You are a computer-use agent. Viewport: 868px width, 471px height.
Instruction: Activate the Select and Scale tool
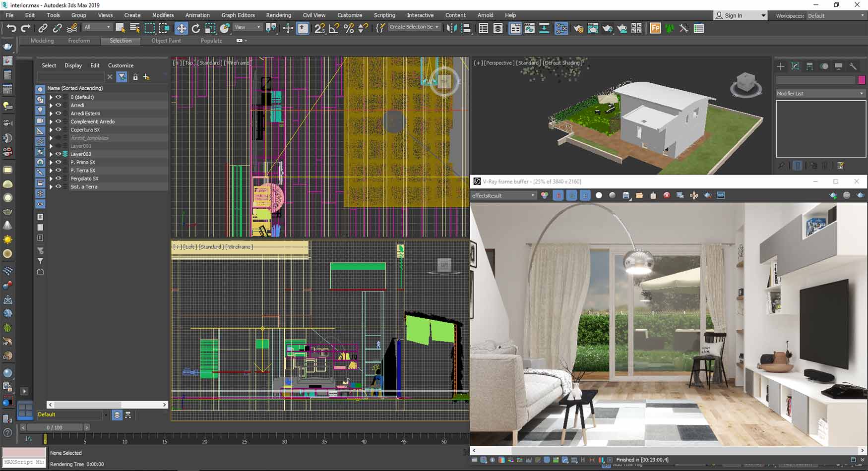210,28
